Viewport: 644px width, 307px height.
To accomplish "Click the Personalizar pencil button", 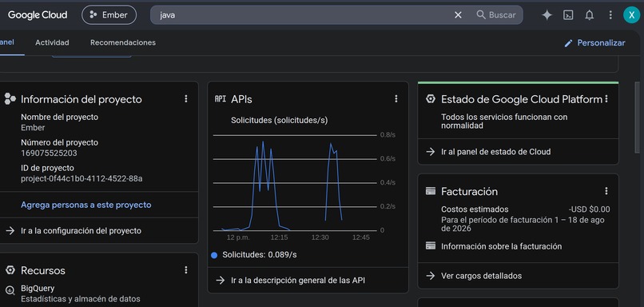I will (x=594, y=43).
